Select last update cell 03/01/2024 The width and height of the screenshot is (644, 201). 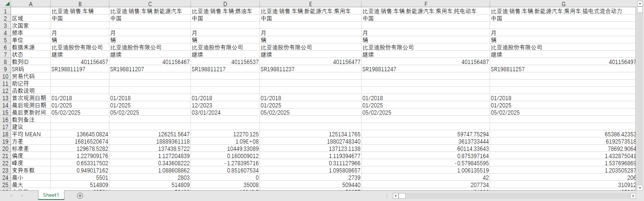click(x=225, y=112)
